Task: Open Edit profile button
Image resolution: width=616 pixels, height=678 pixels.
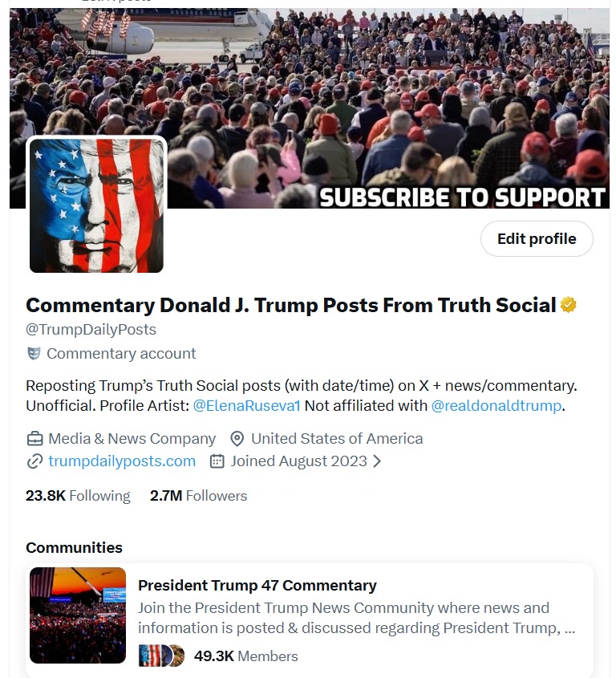Action: click(x=537, y=238)
